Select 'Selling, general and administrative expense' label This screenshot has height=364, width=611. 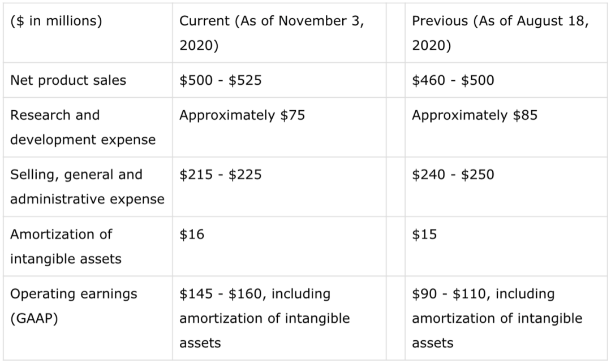click(87, 187)
